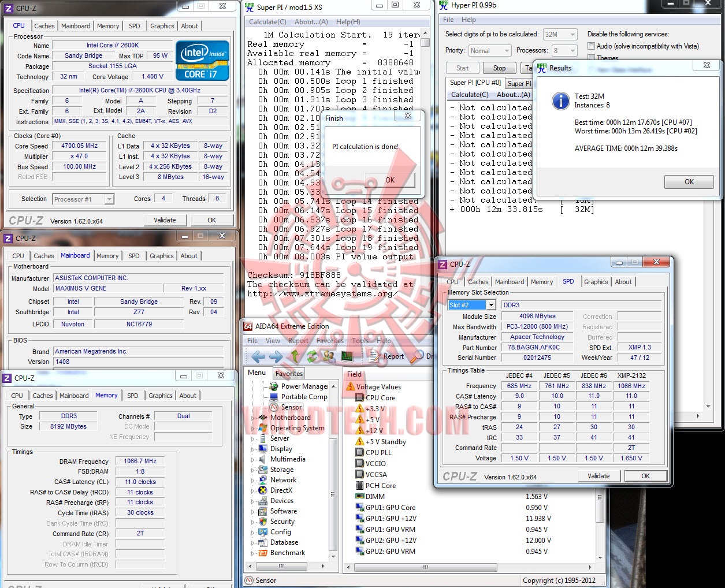The width and height of the screenshot is (725, 588).
Task: Click Benchmark icon in AIDA64 tree
Action: coord(263,553)
